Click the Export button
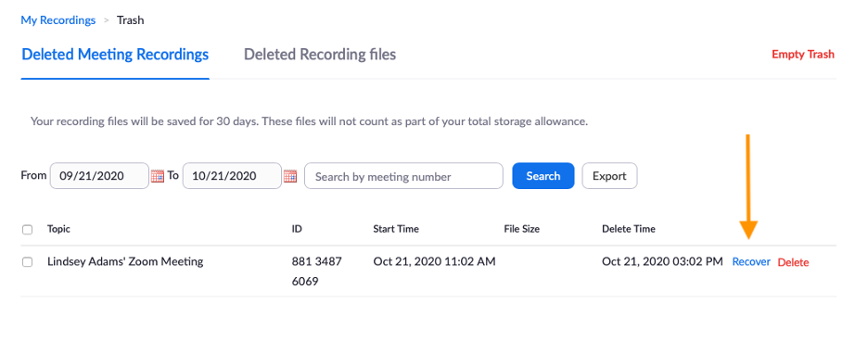Screen dimensions: 868x341 (x=609, y=176)
